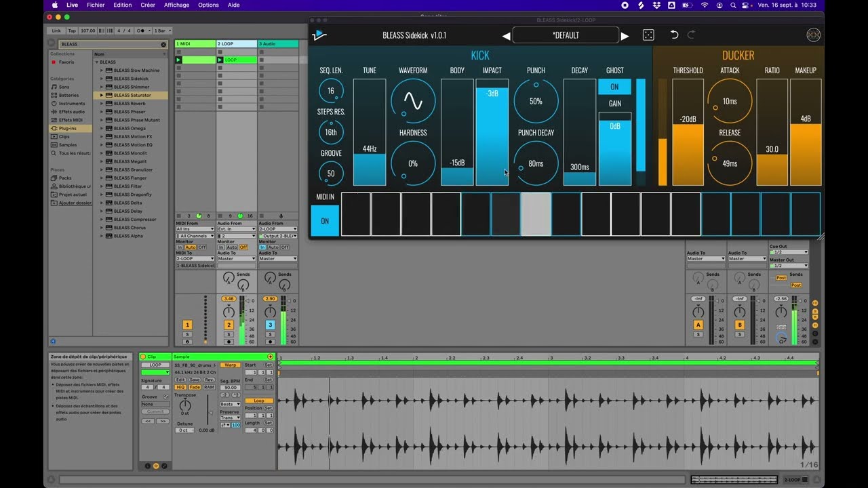Open the All Channels dropdown
The width and height of the screenshot is (868, 488).
195,236
